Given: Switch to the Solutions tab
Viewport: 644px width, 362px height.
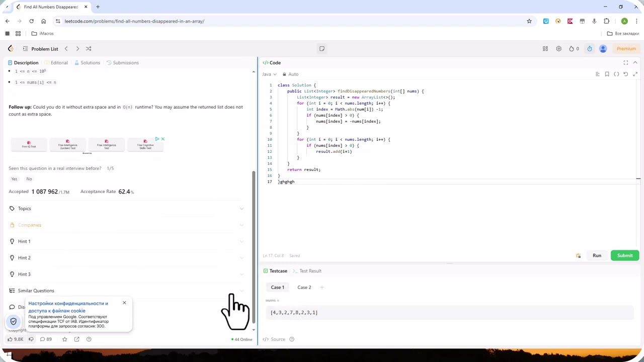Looking at the screenshot, I should point(87,63).
